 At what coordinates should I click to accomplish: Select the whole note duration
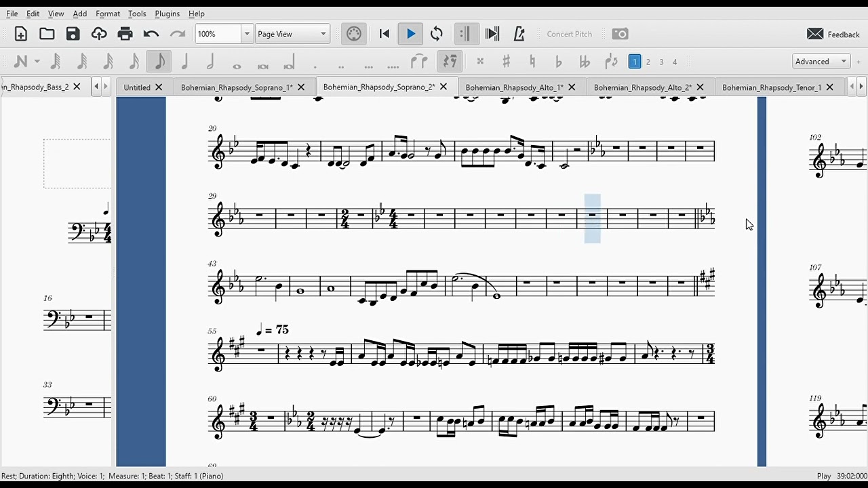(x=237, y=66)
